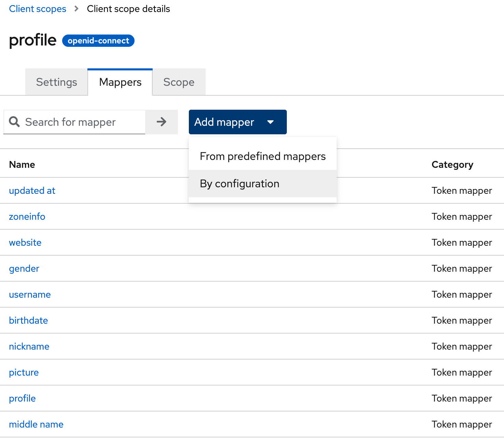This screenshot has width=504, height=447.
Task: Switch to the Mappers tab
Action: tap(120, 82)
